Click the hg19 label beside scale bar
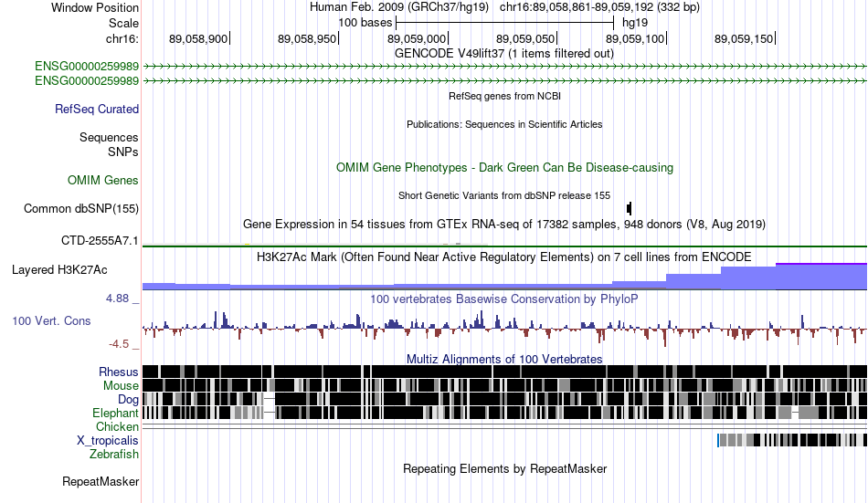The image size is (868, 503). (x=635, y=23)
